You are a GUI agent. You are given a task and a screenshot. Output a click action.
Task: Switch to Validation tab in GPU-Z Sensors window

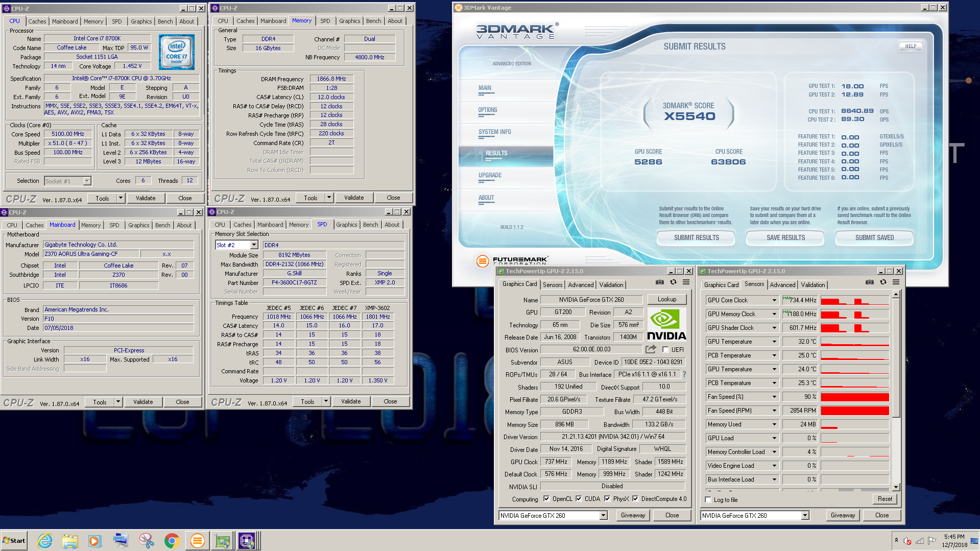812,285
